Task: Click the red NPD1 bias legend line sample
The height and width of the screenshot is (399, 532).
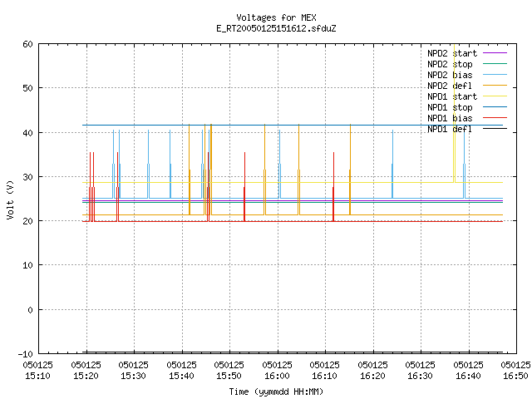Action: [x=495, y=118]
